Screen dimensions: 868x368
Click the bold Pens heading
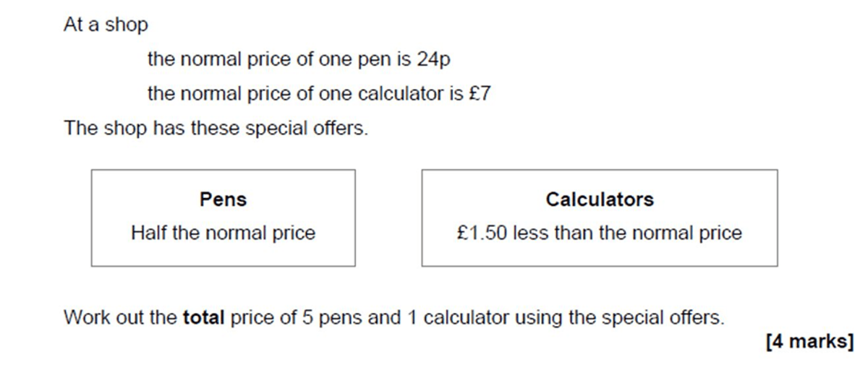[x=223, y=200]
